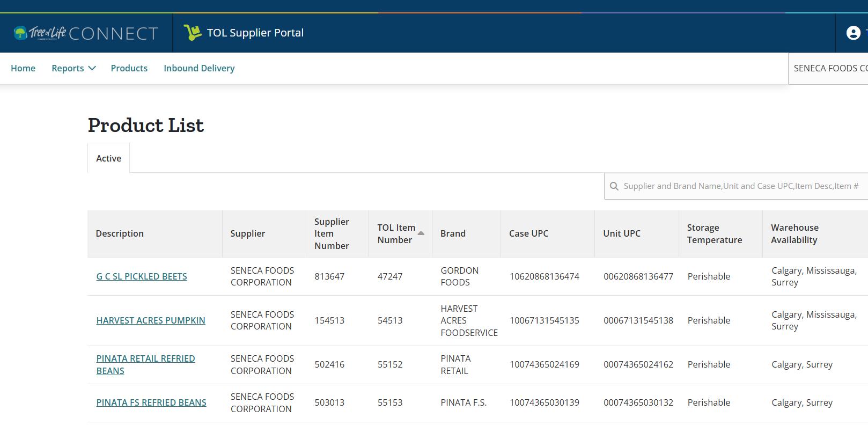Select supplier item number 154513
The height and width of the screenshot is (425, 868).
pyautogui.click(x=329, y=320)
